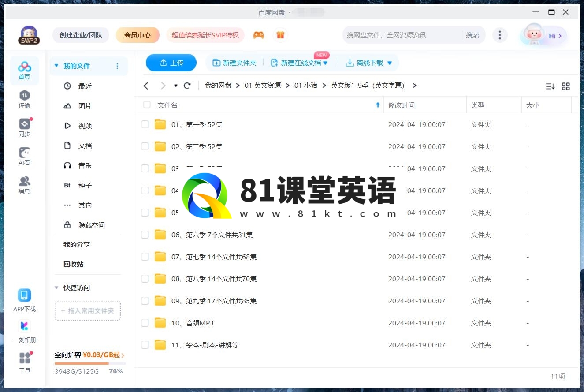Click the SVIP2 avatar badge
Viewport: 584px width, 392px height.
coord(29,35)
